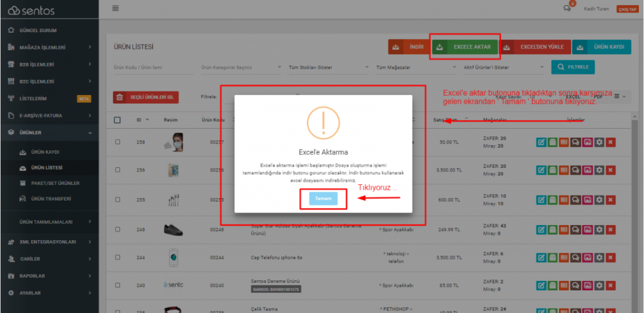Click the gear settings icon for product 255
The width and height of the screenshot is (644, 313).
tap(599, 199)
